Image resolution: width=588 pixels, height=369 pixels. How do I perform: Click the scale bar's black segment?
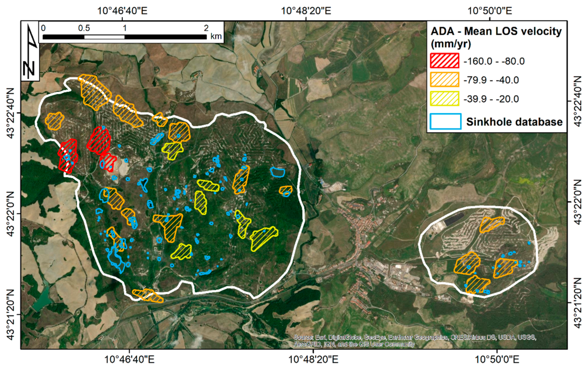tap(165, 37)
